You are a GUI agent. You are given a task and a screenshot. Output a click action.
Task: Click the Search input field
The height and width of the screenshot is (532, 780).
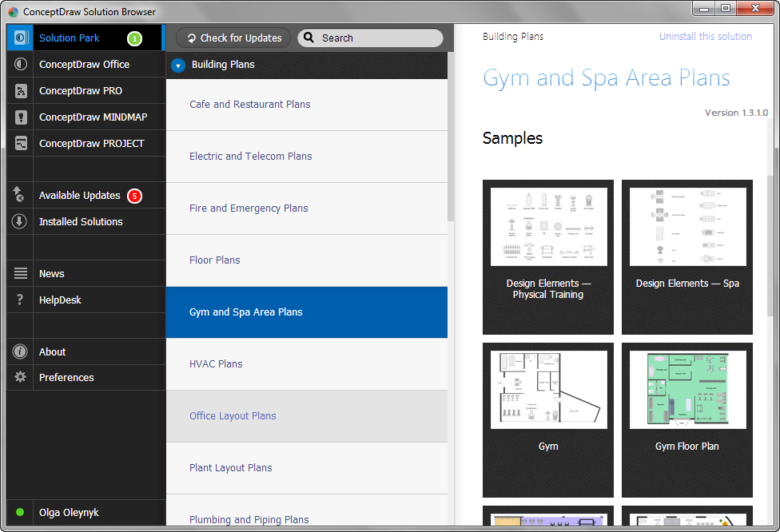click(370, 38)
